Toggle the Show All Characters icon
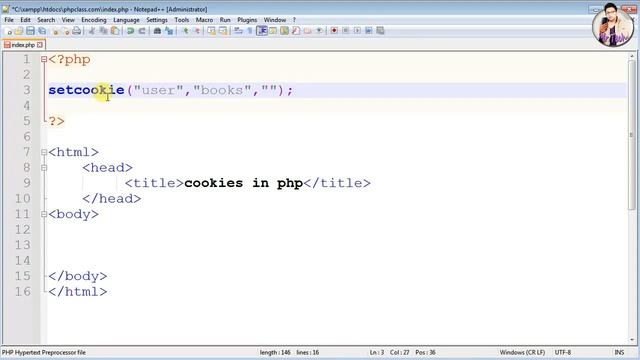This screenshot has height=360, width=640. [x=250, y=31]
